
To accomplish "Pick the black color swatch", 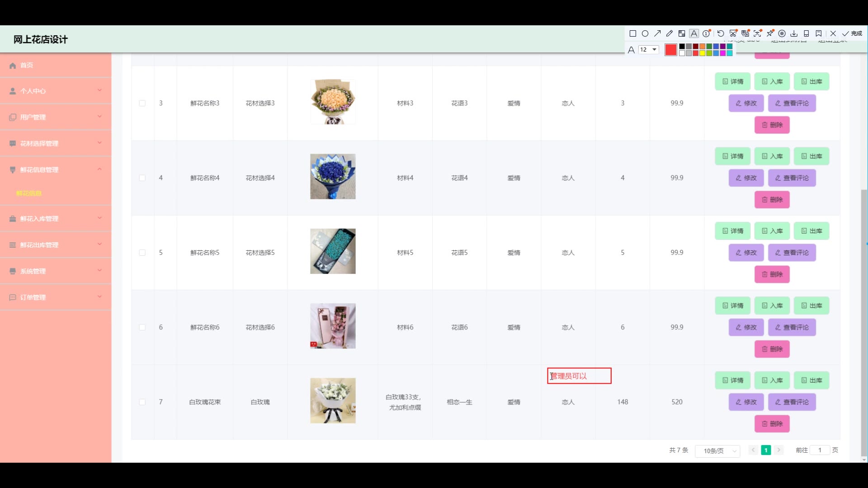I will pos(682,47).
